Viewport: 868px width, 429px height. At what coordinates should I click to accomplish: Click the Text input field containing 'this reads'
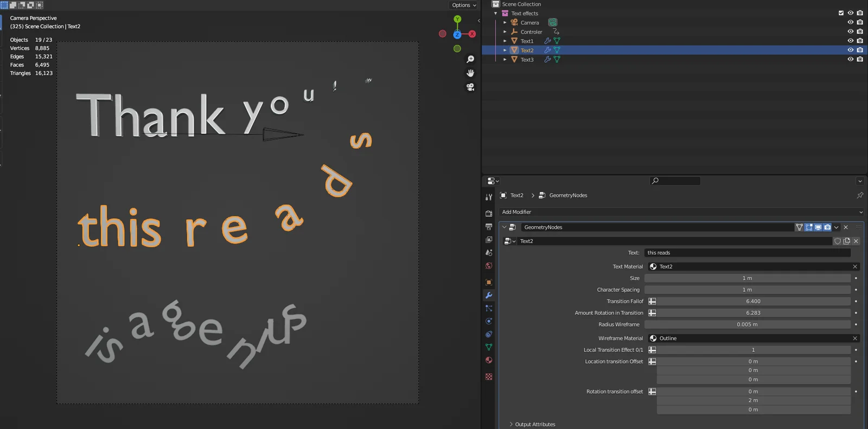tap(748, 253)
